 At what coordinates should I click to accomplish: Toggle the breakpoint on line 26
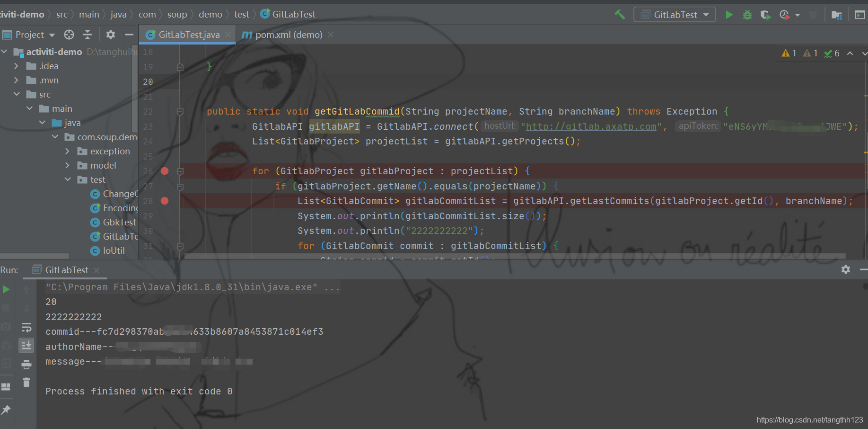pyautogui.click(x=165, y=171)
